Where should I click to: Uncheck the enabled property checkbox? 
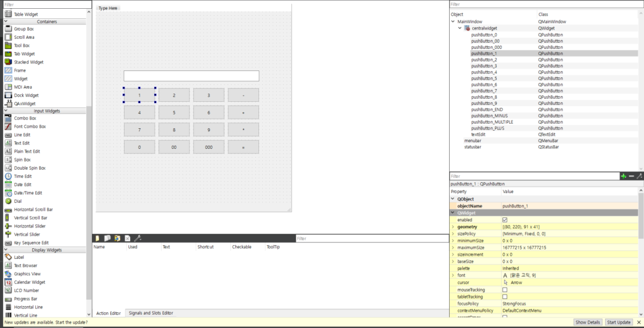pyautogui.click(x=505, y=220)
